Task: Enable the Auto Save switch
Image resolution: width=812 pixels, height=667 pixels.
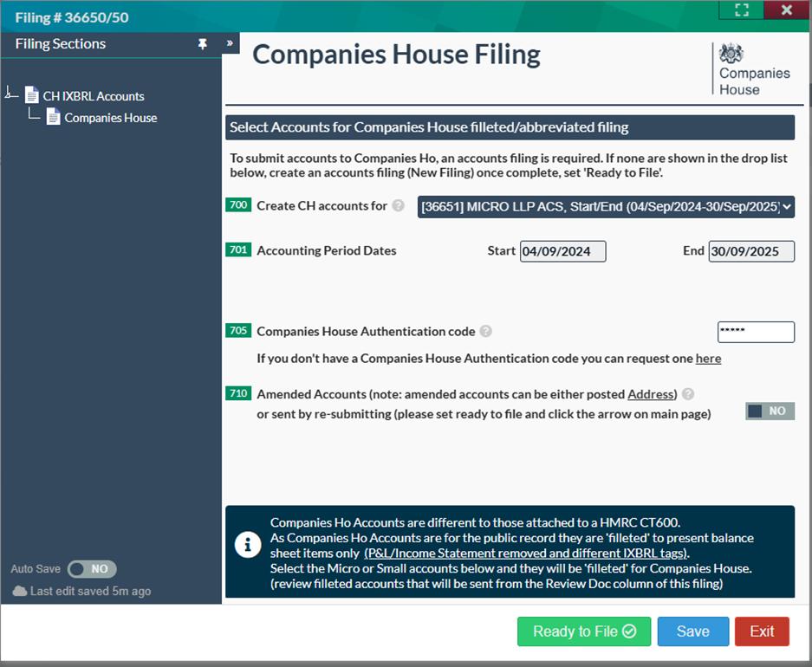Action: click(x=92, y=569)
